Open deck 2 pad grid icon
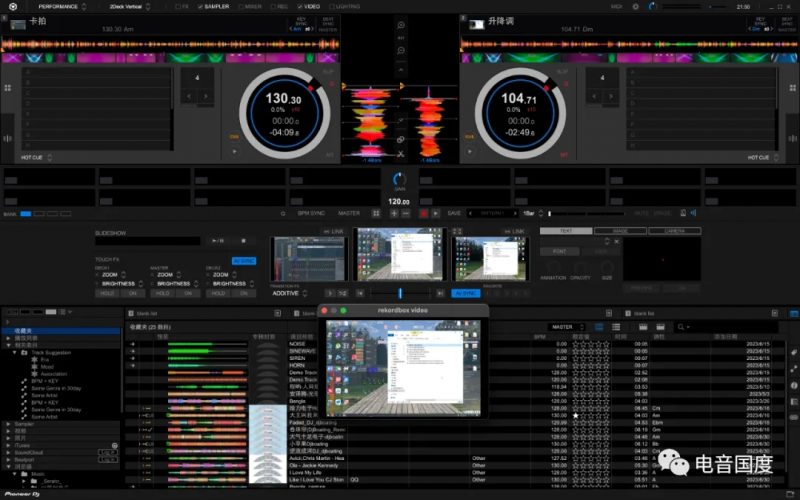This screenshot has height=500, width=800. pos(792,88)
